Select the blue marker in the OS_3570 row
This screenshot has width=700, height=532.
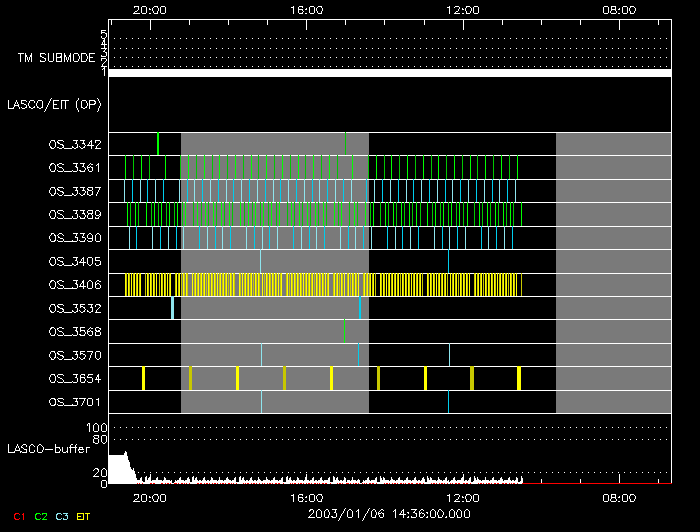pyautogui.click(x=358, y=354)
